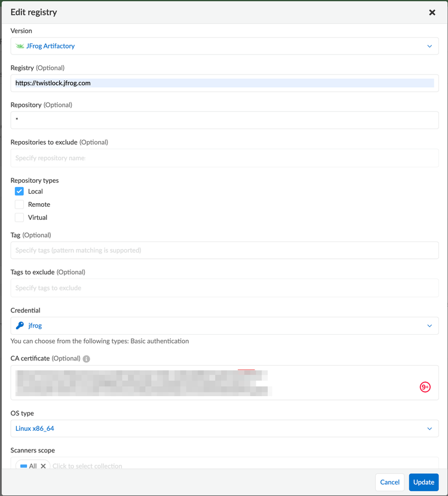This screenshot has height=496, width=448.
Task: Click the Repository field containing the asterisk
Action: pyautogui.click(x=224, y=120)
